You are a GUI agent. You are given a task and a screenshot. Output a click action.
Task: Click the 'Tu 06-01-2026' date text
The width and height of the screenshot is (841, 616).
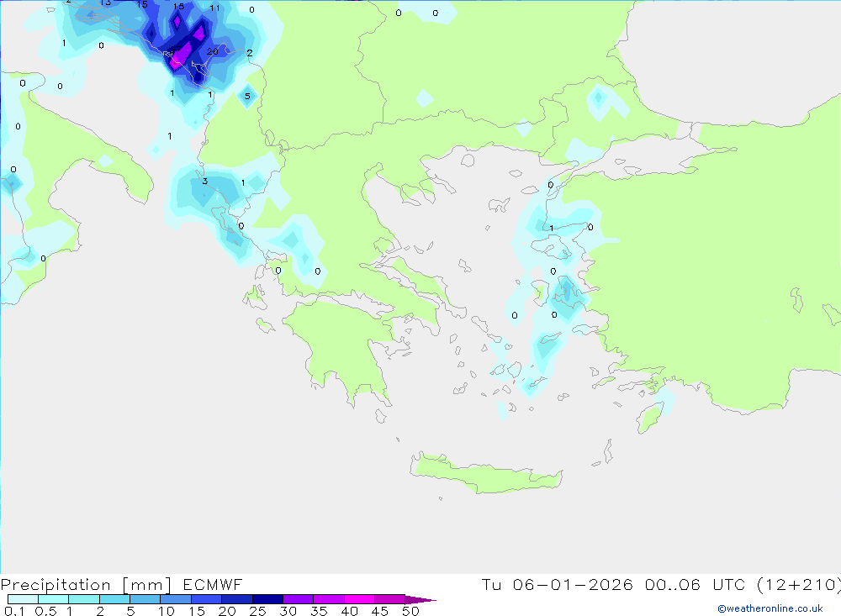[x=558, y=584]
